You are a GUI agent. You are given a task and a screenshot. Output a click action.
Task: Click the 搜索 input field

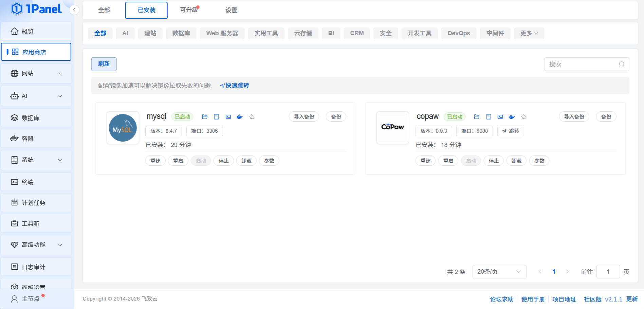[582, 64]
